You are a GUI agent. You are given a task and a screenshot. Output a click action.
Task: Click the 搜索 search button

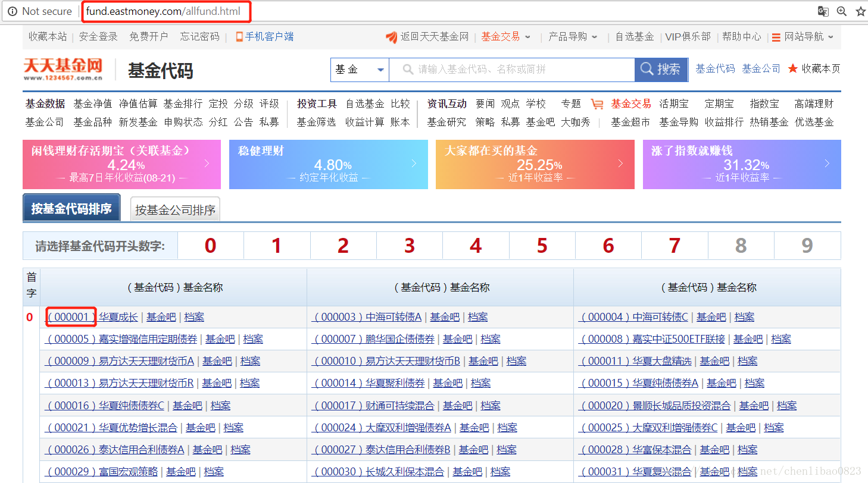coord(661,70)
